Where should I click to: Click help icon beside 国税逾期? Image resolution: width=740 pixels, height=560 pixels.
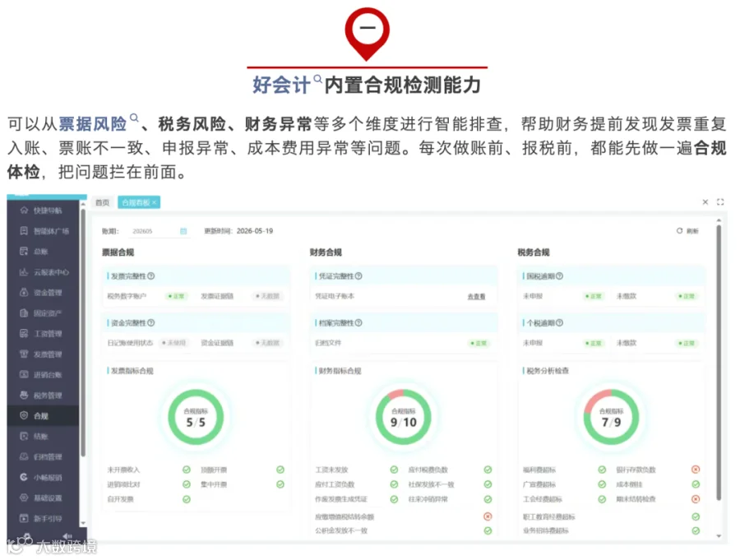click(x=559, y=275)
